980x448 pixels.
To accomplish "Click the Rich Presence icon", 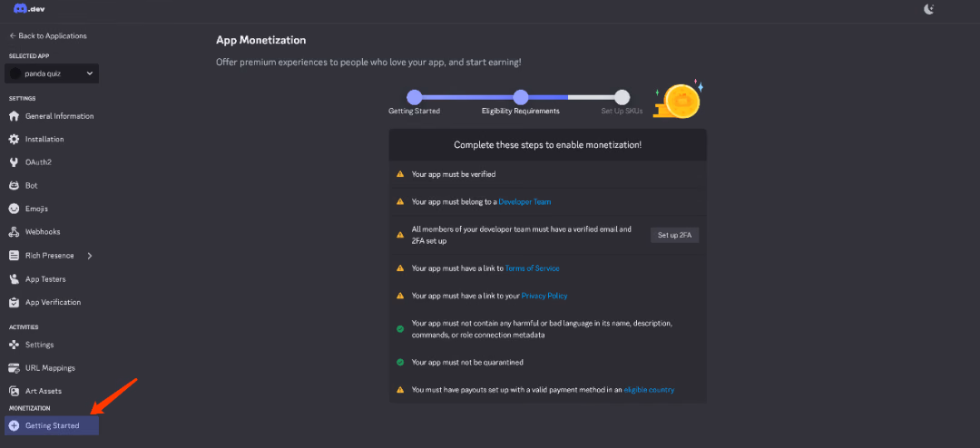I will pyautogui.click(x=14, y=256).
